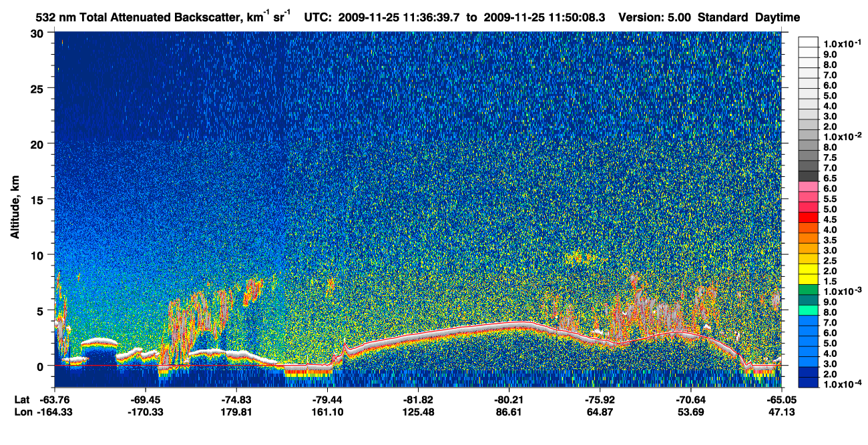Click the colorbar label '2.5'
This screenshot has width=868, height=445.
[x=831, y=261]
